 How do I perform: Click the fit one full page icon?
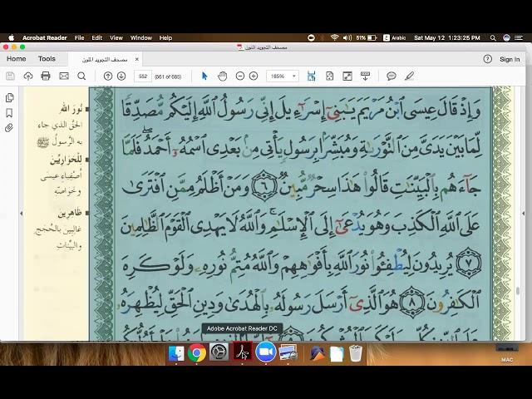[329, 76]
